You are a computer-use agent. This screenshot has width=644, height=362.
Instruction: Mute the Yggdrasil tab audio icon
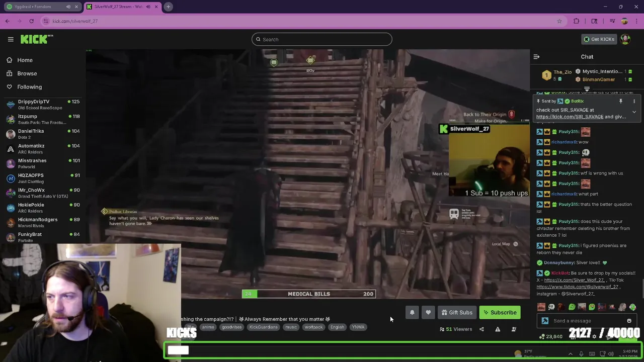[68, 7]
